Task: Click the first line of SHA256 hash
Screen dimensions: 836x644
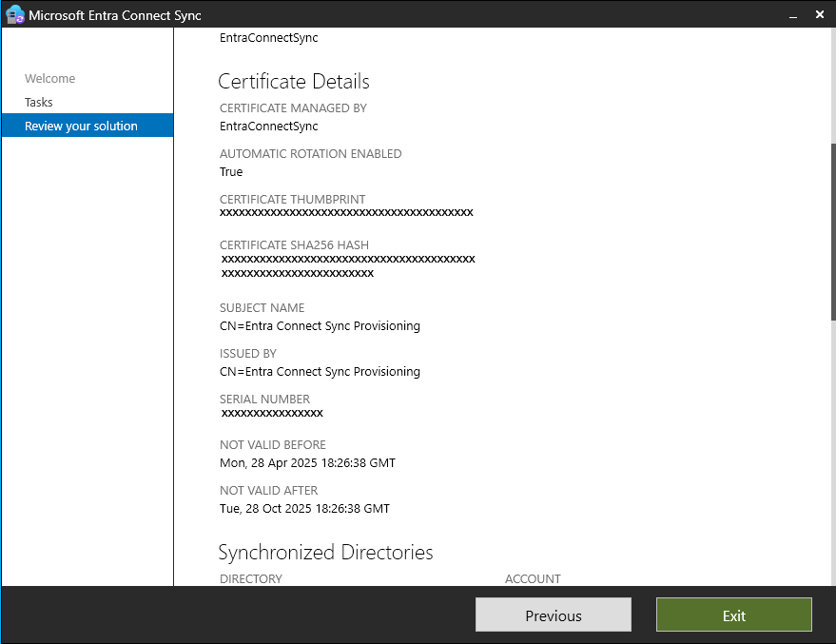Action: coord(348,259)
